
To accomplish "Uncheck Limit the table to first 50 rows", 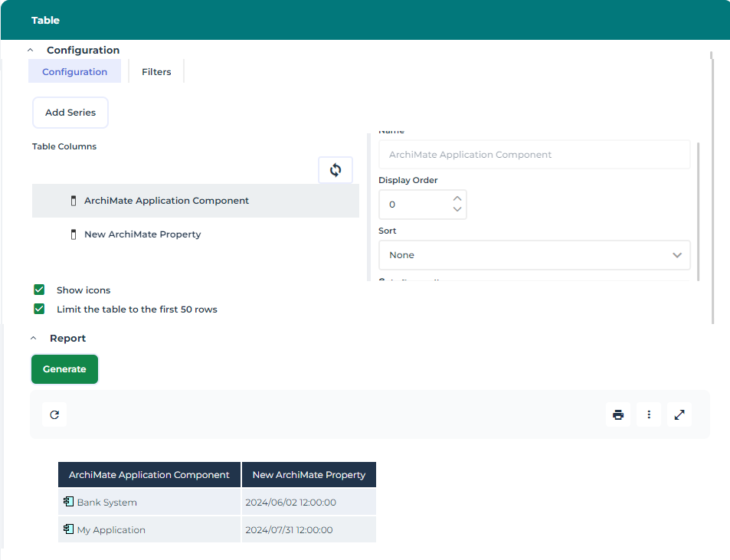I will 39,309.
